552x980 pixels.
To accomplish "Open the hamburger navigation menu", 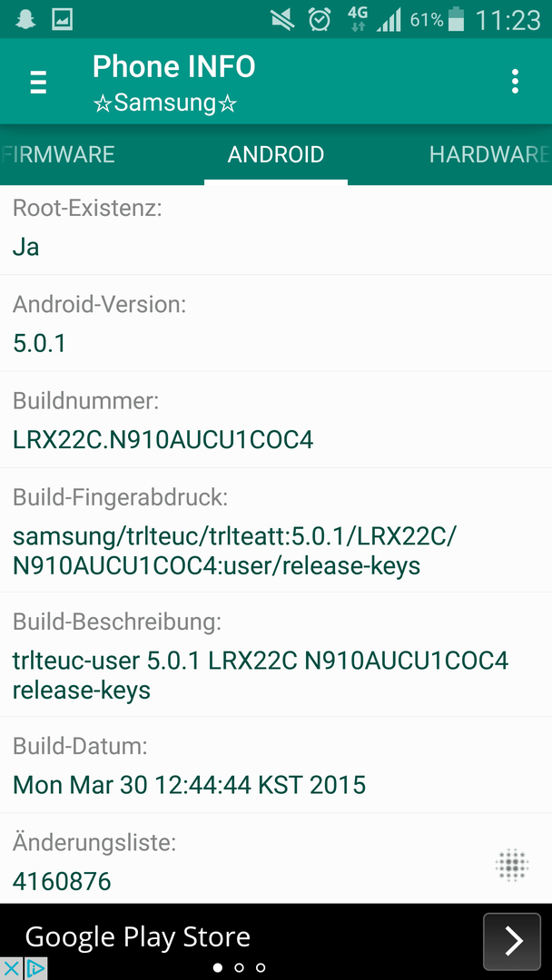I will [x=38, y=82].
